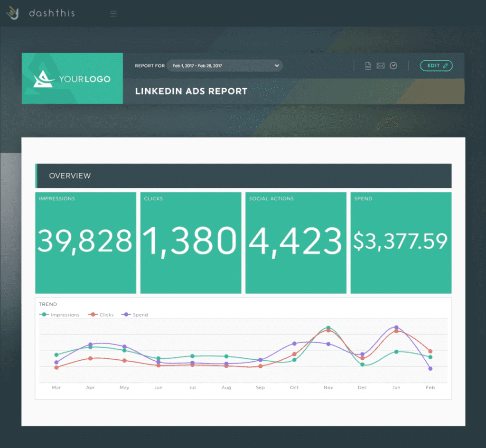Toggle Clicks series in trend legend

point(101,315)
